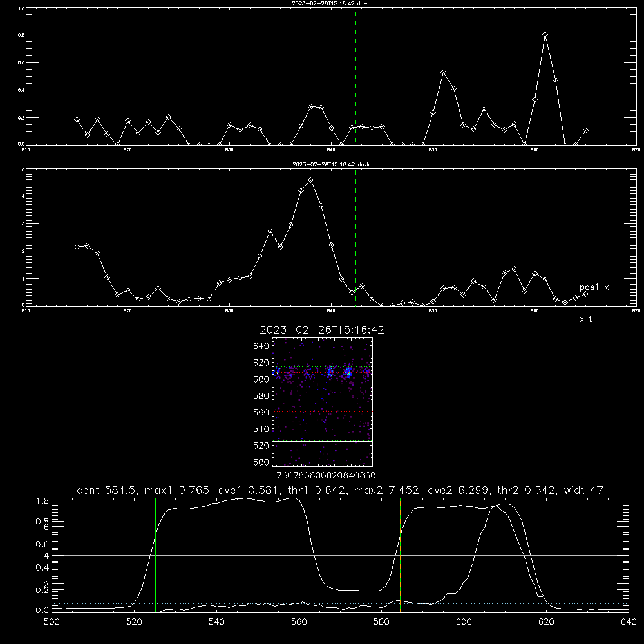Select the "widt 47" value in the stats header
Viewport: 644px width, 644px height.
click(x=583, y=490)
